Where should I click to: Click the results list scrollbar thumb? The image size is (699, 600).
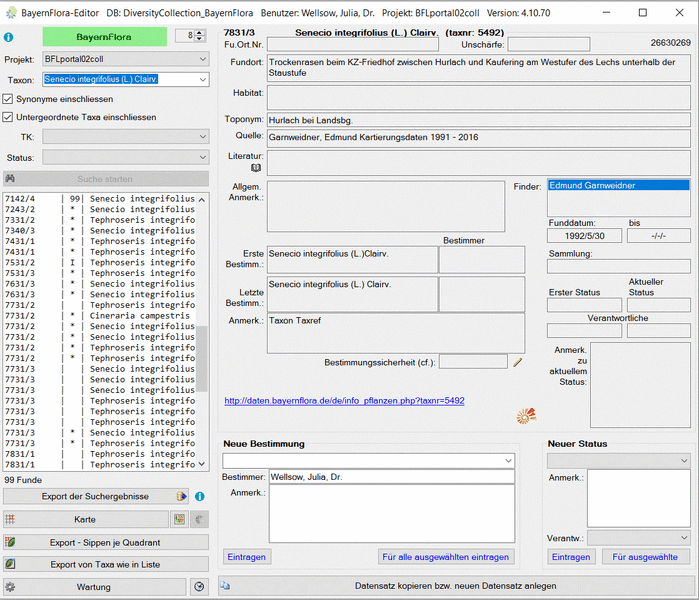pyautogui.click(x=202, y=358)
